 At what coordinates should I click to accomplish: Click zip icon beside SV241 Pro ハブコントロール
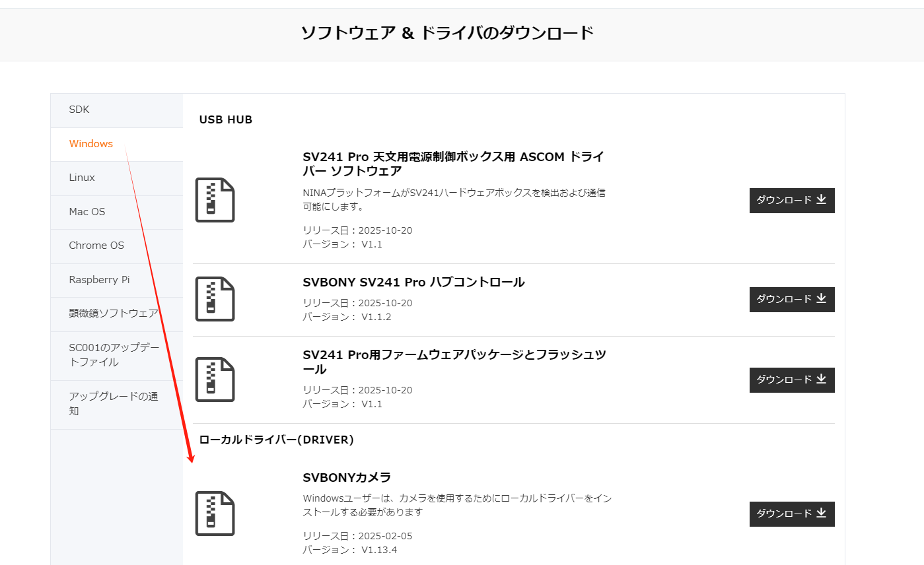click(215, 299)
